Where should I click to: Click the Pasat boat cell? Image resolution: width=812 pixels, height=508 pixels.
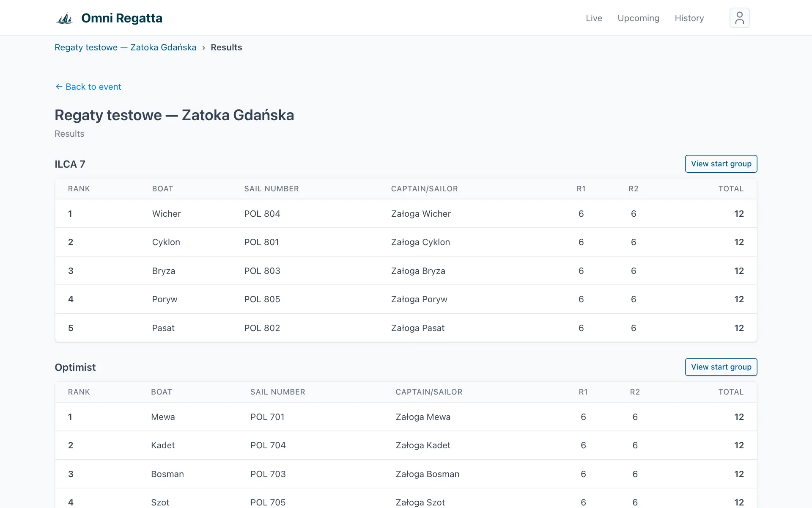(x=163, y=328)
